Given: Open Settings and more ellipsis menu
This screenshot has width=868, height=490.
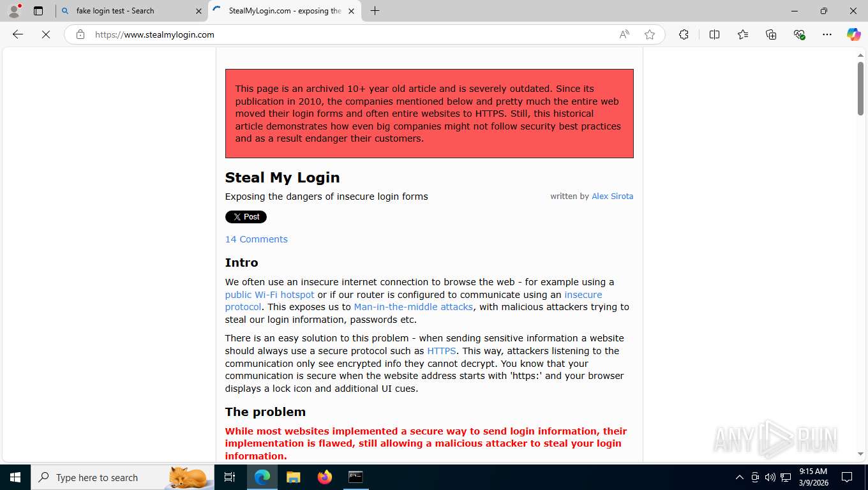Looking at the screenshot, I should pos(827,34).
